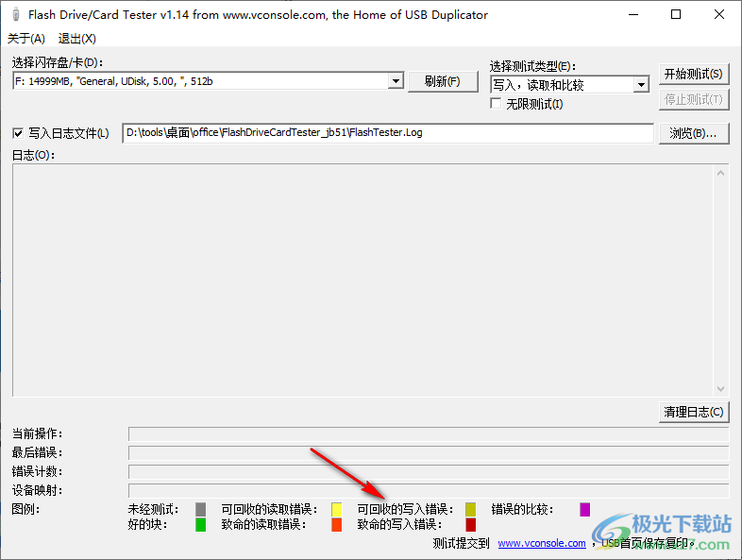Click the 选择测试类型(E) label
Image resolution: width=742 pixels, height=560 pixels.
(532, 66)
